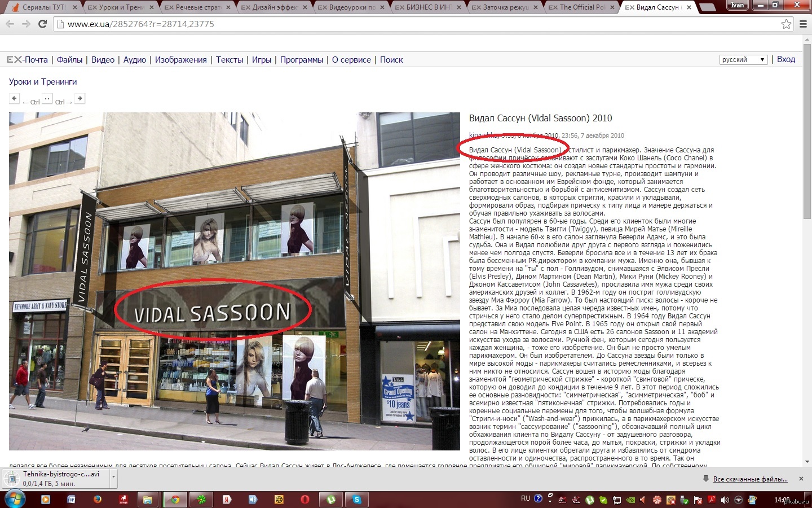Image resolution: width=812 pixels, height=508 pixels.
Task: Open uTorrent from the taskbar
Action: coord(331,500)
